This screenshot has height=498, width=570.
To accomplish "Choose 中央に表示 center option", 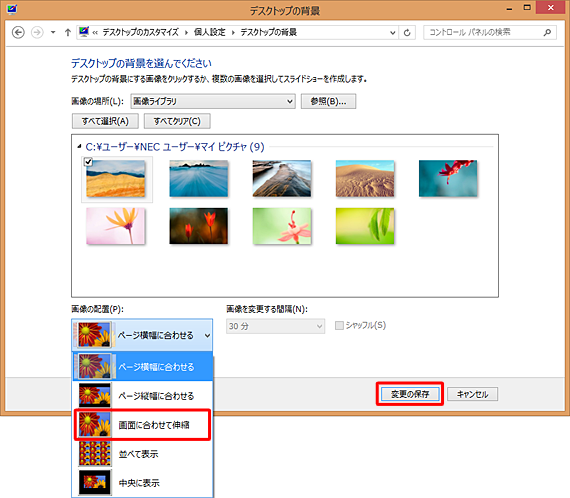I will point(142,483).
